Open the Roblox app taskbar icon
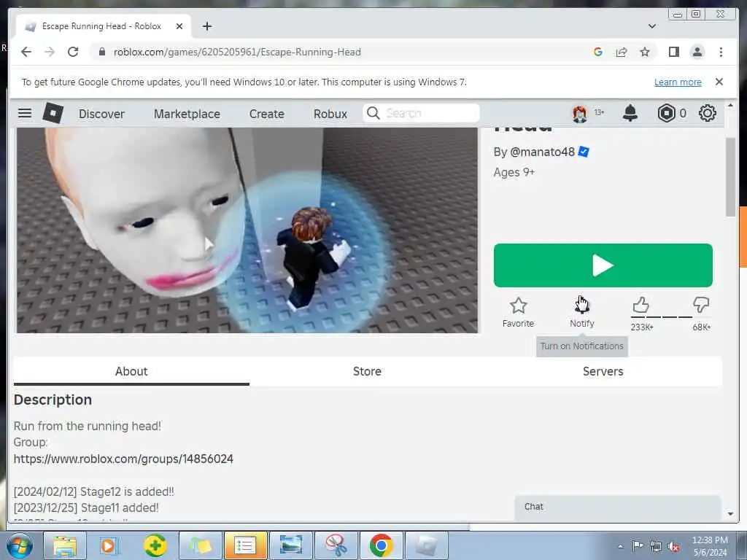The width and height of the screenshot is (747, 560). pos(426,545)
